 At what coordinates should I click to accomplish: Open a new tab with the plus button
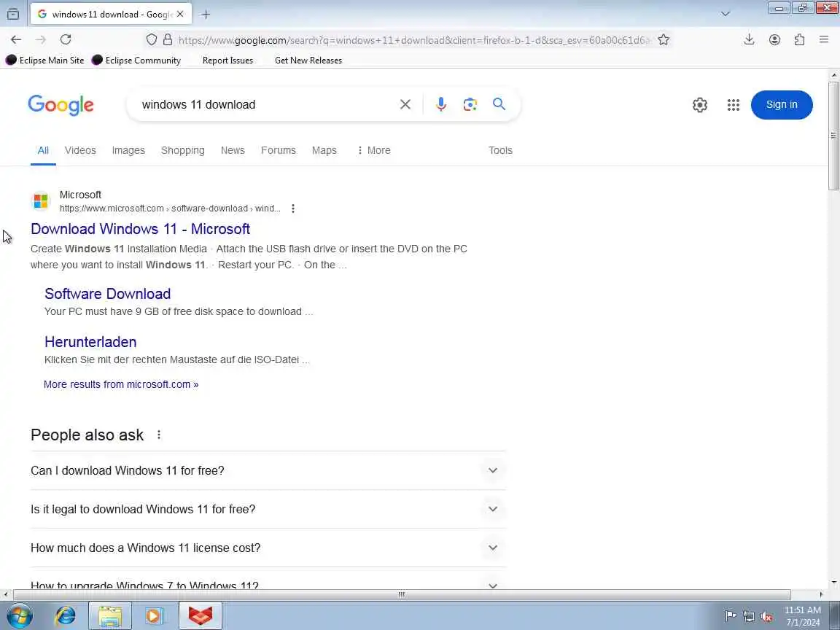click(x=206, y=15)
